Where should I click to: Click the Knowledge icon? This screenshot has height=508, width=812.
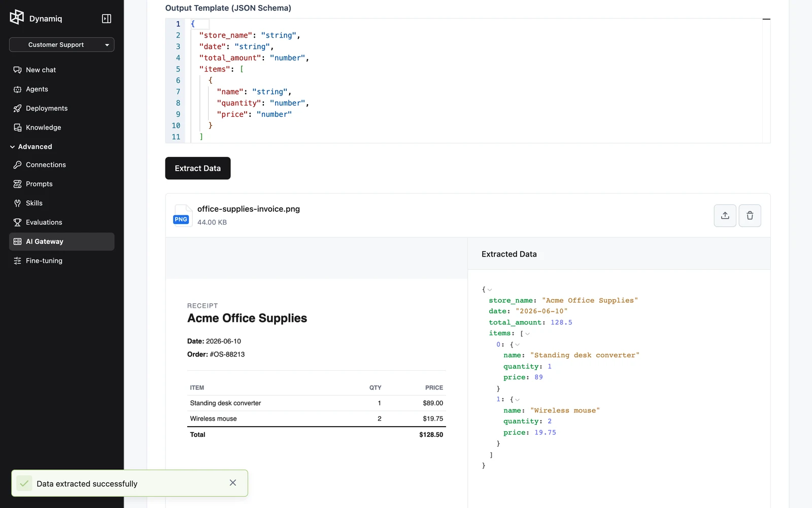coord(17,128)
